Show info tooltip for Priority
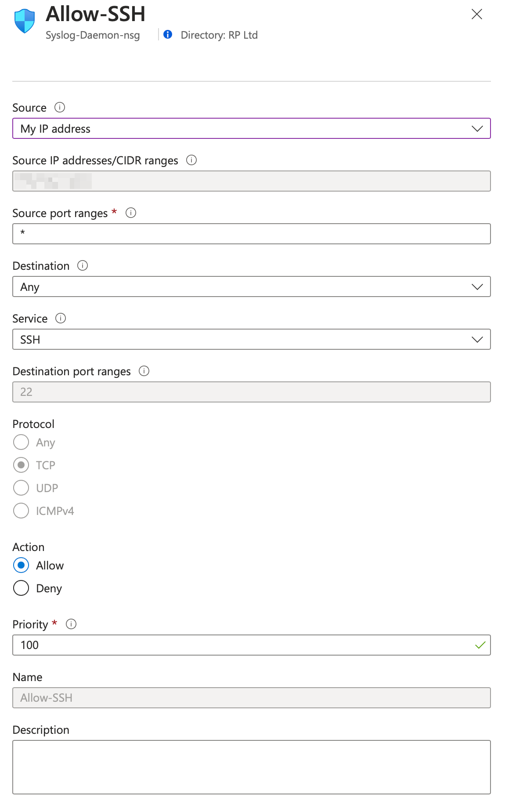505x812 pixels. (x=71, y=624)
